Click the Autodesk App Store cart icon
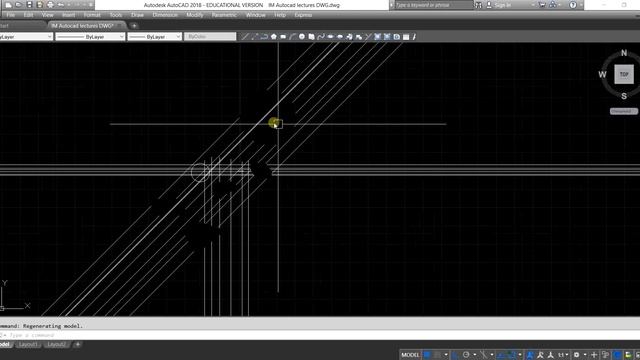The width and height of the screenshot is (640, 360). tap(542, 5)
